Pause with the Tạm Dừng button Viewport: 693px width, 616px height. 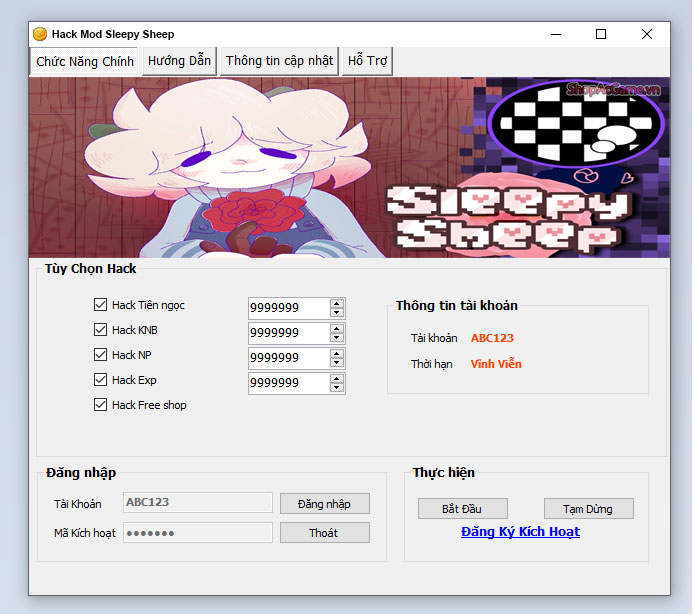tap(588, 509)
